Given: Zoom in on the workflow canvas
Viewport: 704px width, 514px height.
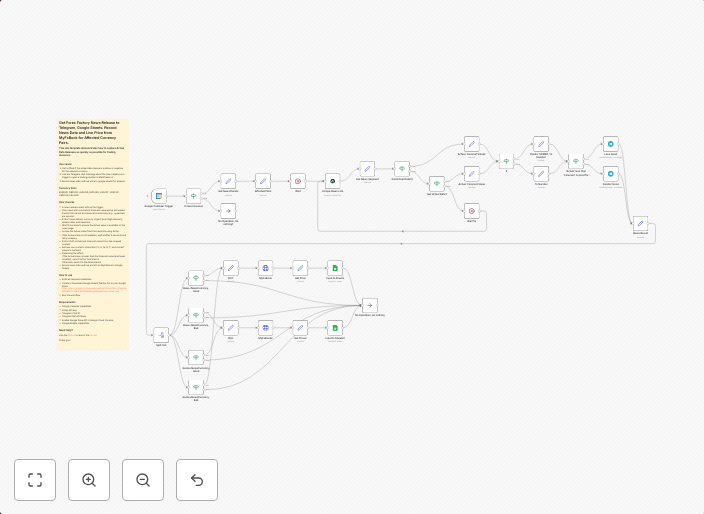Looking at the screenshot, I should (x=89, y=480).
